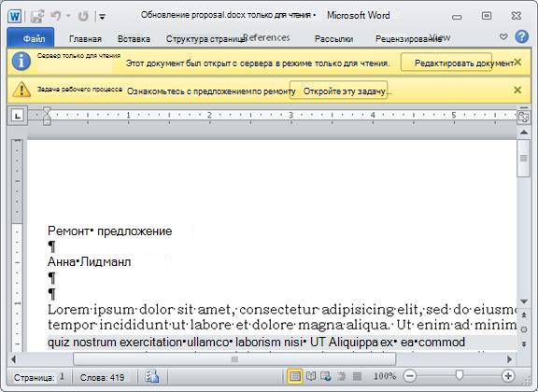
Task: Click the vertical ruler on left side
Action: (18, 245)
